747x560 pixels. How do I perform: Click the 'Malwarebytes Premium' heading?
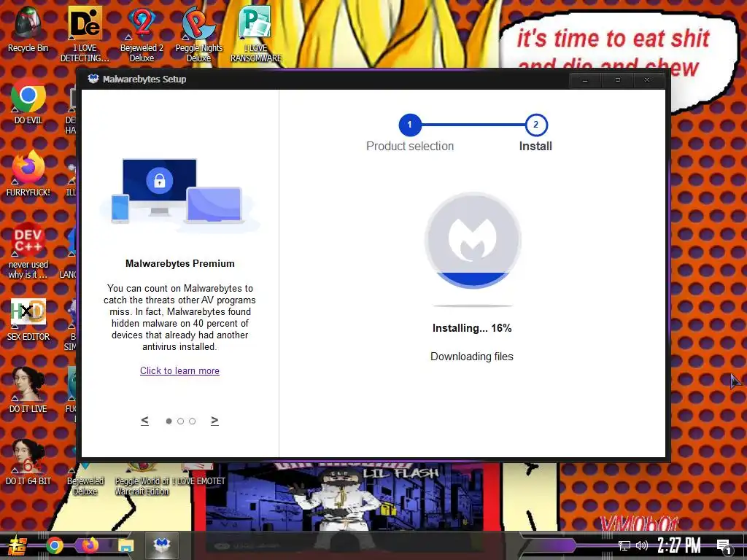click(x=180, y=263)
